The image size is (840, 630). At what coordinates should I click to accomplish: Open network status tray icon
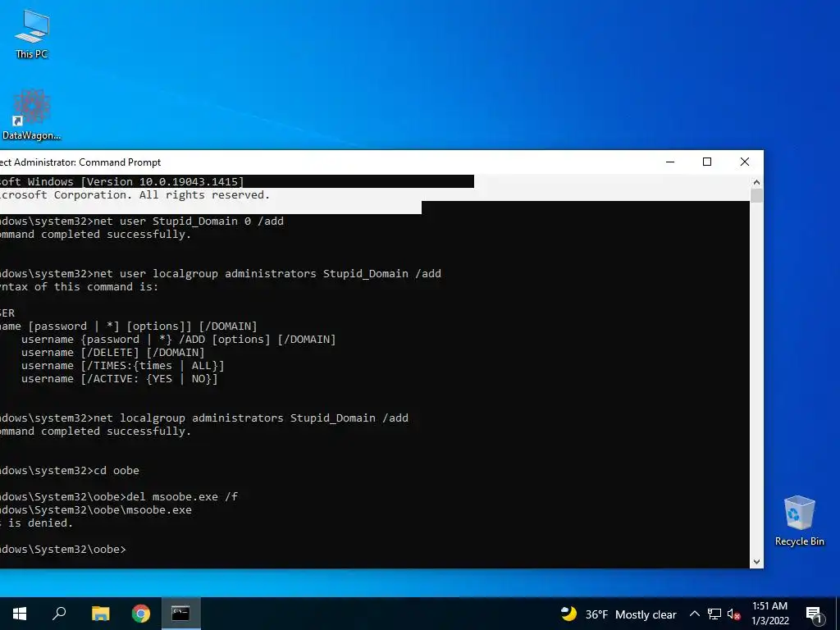click(714, 614)
